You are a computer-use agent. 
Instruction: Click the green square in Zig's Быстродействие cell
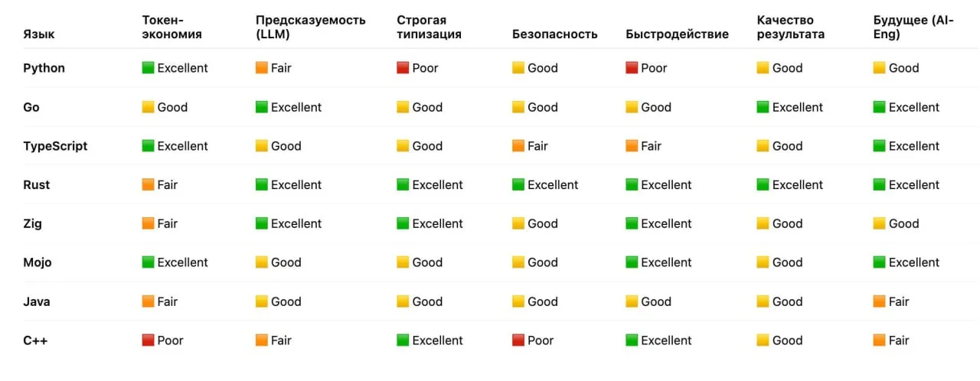(632, 224)
